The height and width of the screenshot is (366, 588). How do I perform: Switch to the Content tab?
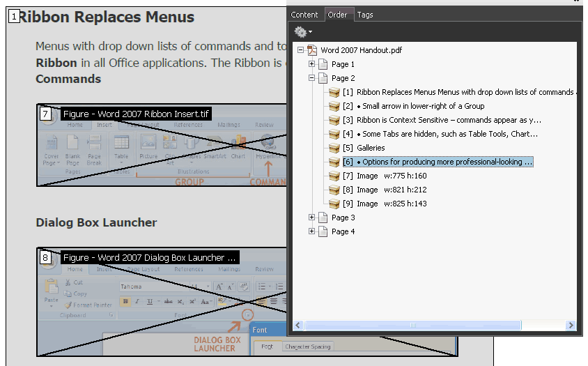click(x=304, y=15)
